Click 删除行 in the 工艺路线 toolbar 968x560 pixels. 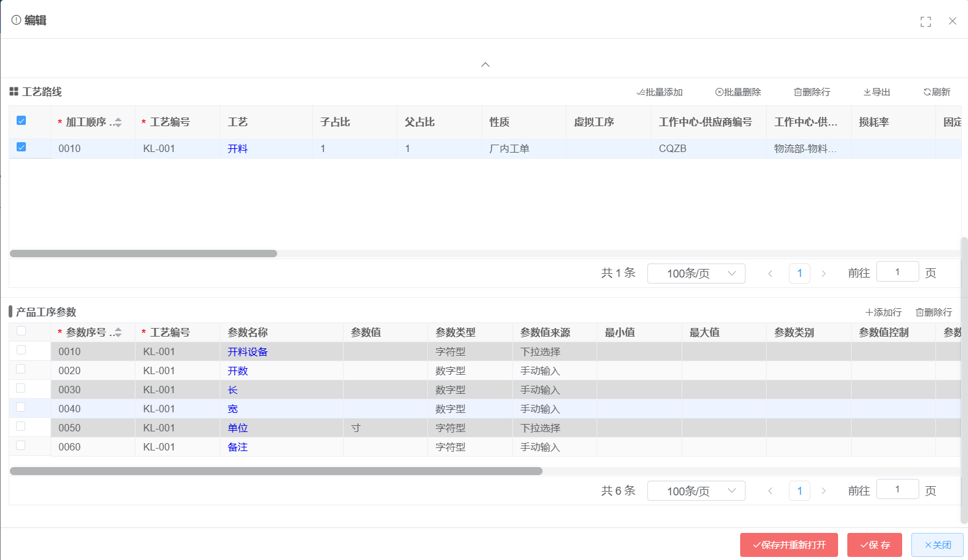pyautogui.click(x=812, y=92)
